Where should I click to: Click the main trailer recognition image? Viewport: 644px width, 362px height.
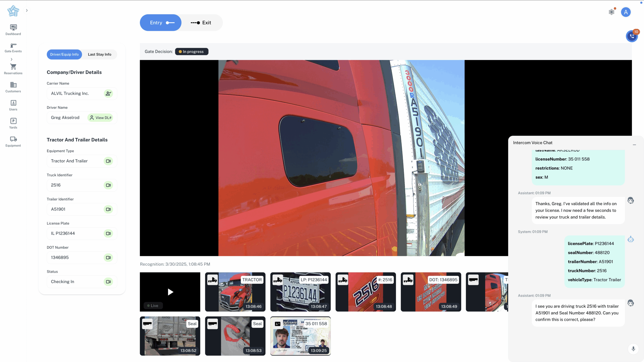(341, 158)
